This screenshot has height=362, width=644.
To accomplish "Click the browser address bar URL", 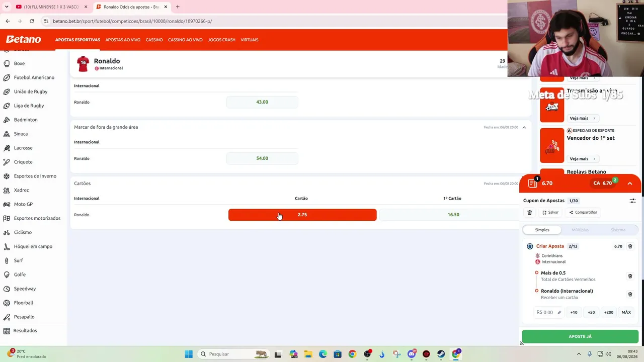I will 132,21.
